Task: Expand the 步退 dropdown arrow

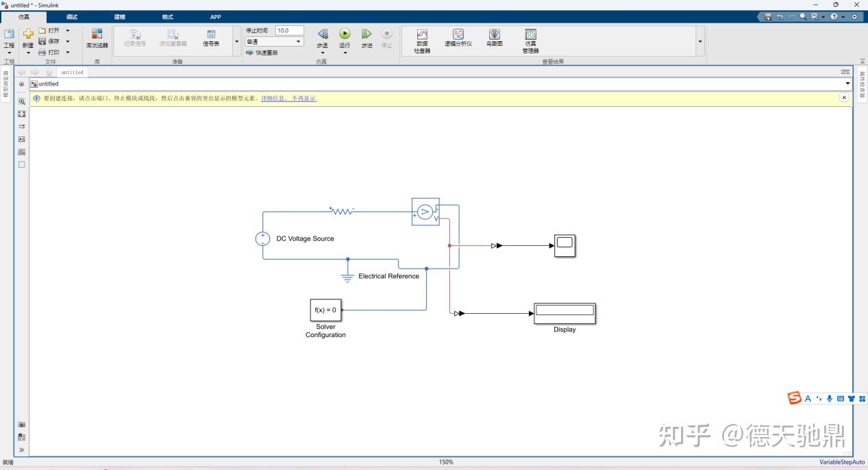Action: (322, 53)
